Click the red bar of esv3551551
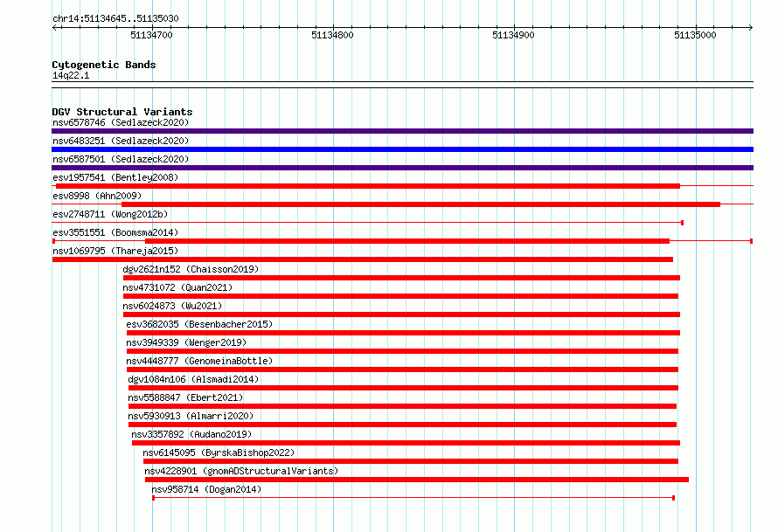This screenshot has height=532, width=778. click(406, 241)
